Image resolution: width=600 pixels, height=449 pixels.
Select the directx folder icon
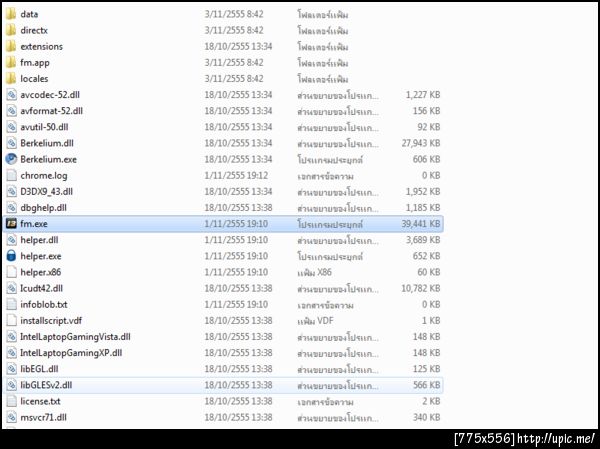(x=11, y=30)
